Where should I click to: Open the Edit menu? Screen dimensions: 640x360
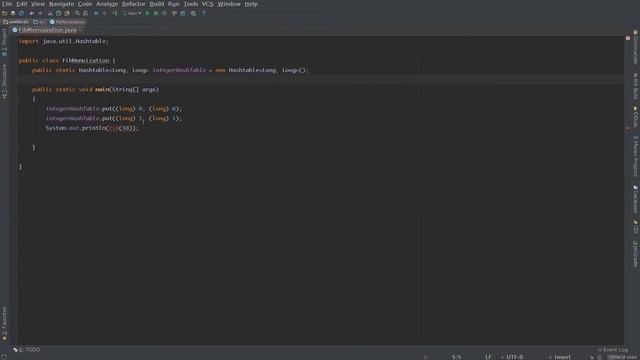(x=22, y=4)
